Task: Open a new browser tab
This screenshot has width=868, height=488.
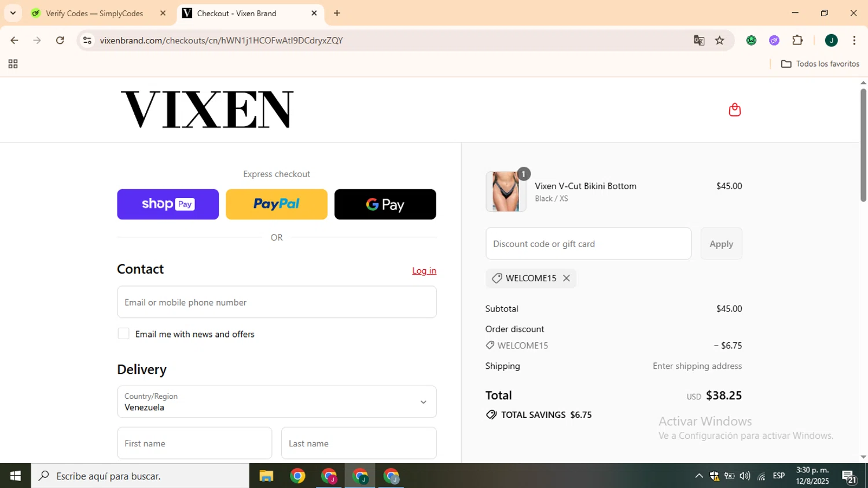Action: (x=337, y=13)
